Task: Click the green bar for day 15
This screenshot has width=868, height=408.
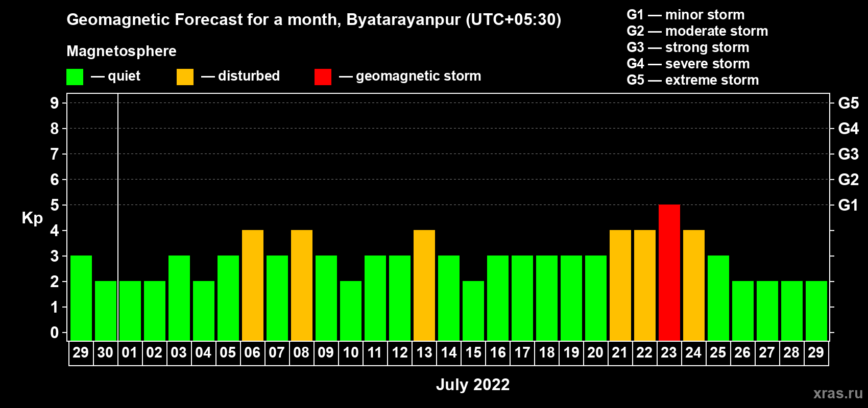Action: pyautogui.click(x=473, y=311)
